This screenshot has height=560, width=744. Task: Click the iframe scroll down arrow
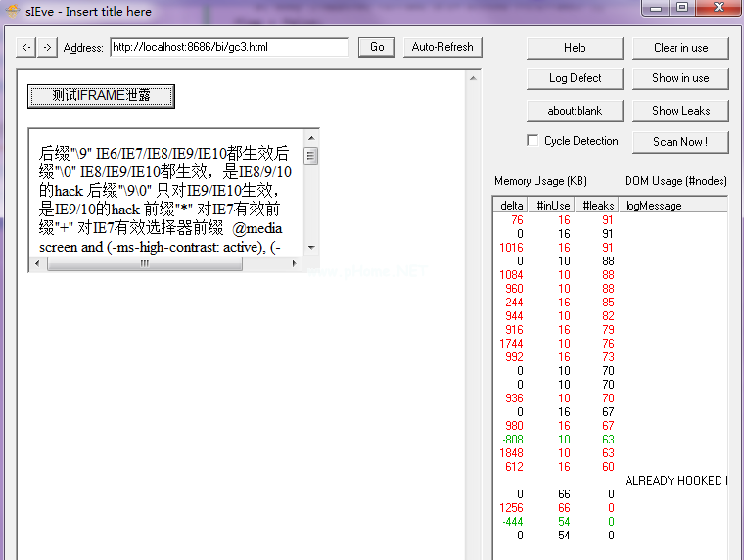311,248
